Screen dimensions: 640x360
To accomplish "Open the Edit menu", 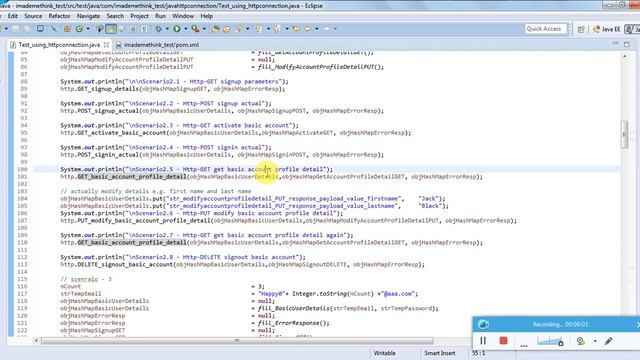I will pos(13,16).
